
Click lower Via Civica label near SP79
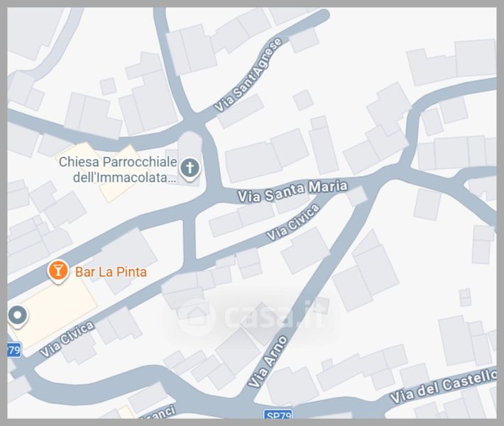67,339
